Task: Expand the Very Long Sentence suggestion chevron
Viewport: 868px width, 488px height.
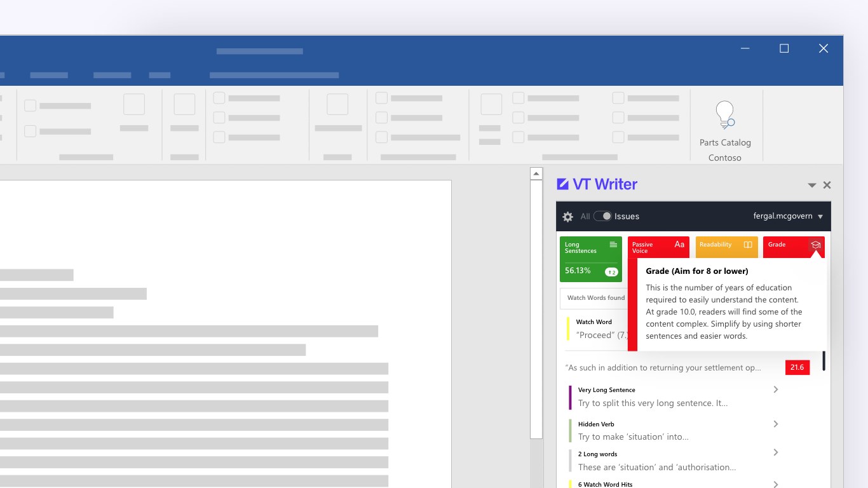Action: [776, 390]
